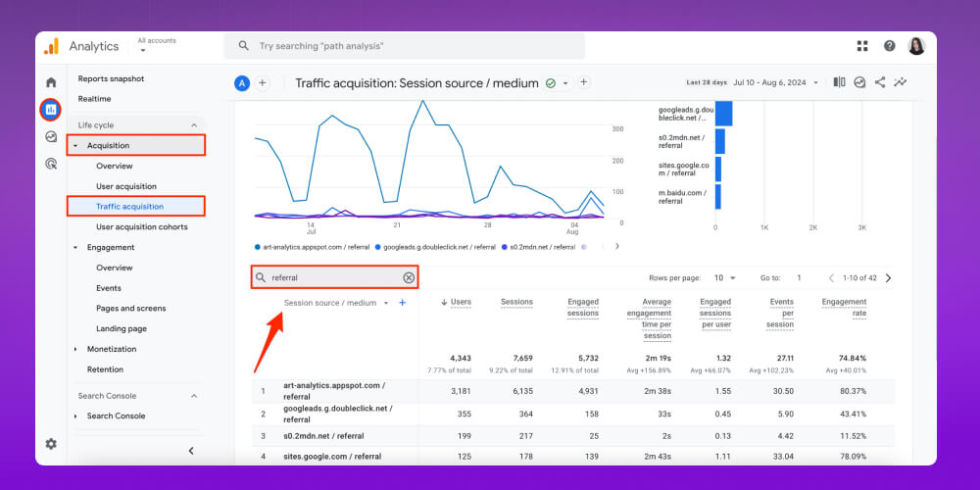
Task: Sort by Engagement rate column
Action: (x=844, y=308)
